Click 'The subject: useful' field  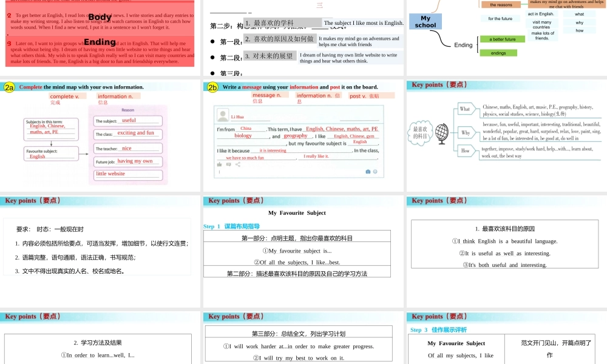coord(128,121)
